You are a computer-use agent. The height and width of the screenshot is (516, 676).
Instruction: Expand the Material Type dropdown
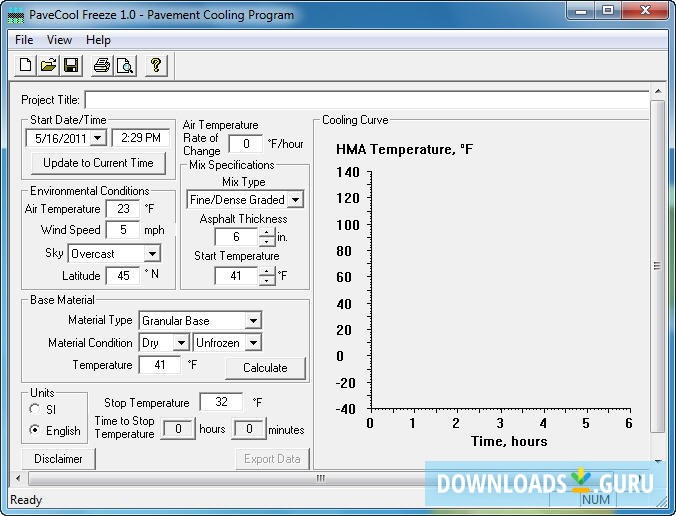coord(253,321)
